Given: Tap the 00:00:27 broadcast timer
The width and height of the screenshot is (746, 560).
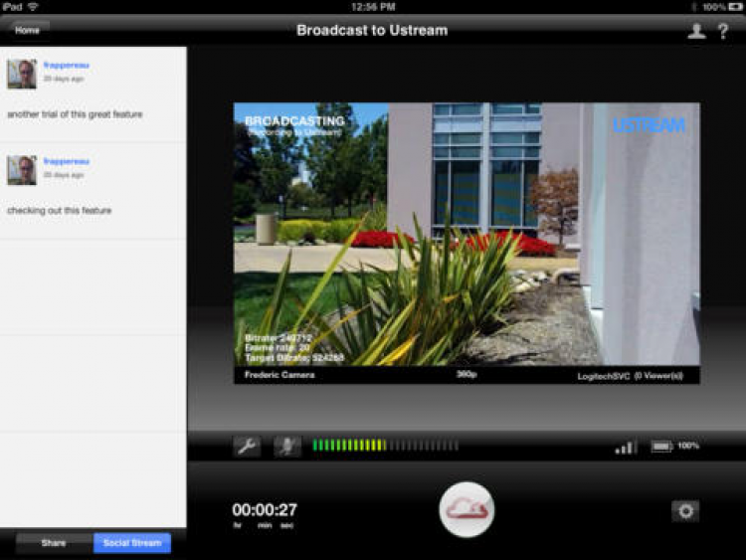Looking at the screenshot, I should pyautogui.click(x=265, y=510).
